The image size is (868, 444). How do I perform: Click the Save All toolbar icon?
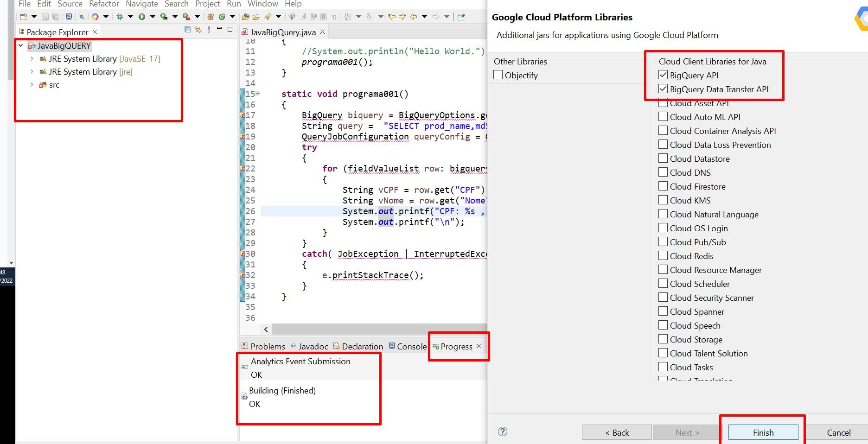[56, 17]
